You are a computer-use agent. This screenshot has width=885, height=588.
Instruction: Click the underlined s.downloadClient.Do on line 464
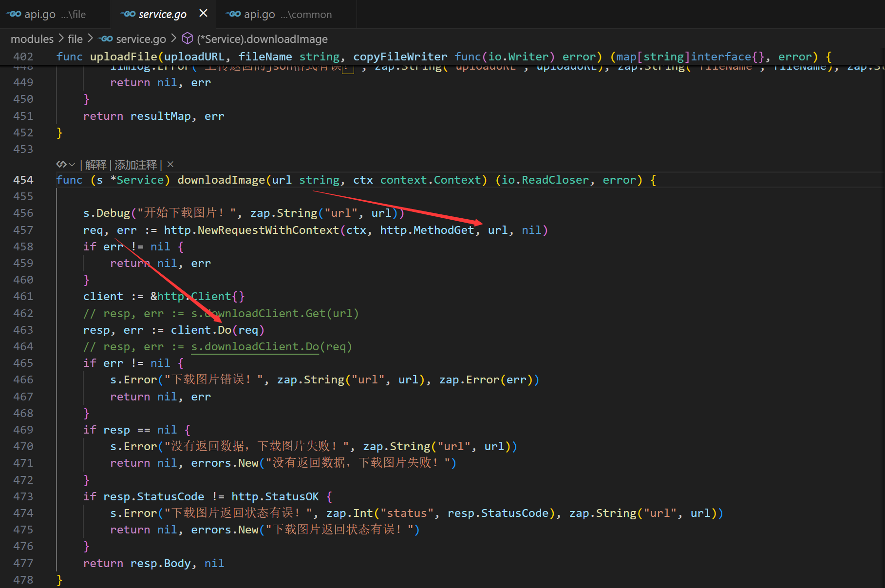coord(255,346)
